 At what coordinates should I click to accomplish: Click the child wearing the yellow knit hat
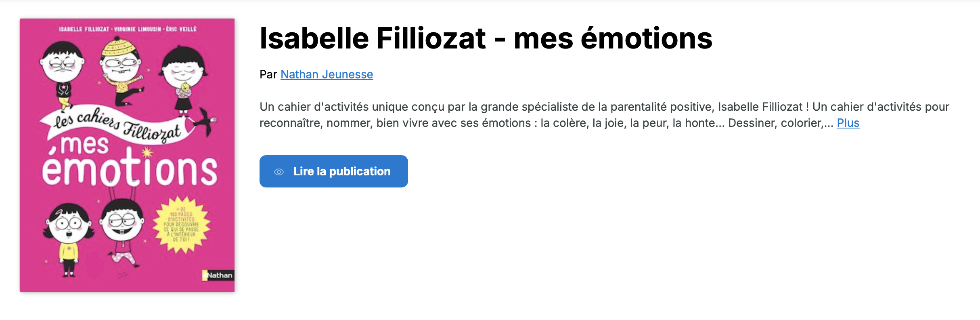tap(121, 69)
